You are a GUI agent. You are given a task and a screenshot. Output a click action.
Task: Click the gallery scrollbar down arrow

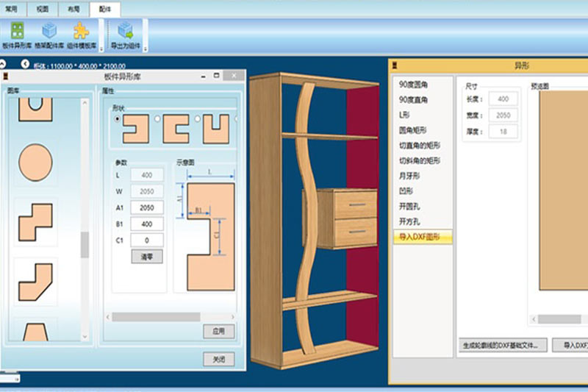click(x=85, y=336)
